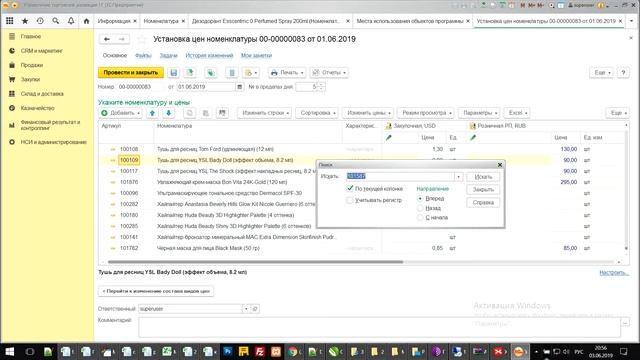Viewport: 640px width, 360px height.
Task: Save document with the floppy disk icon
Action: (x=173, y=73)
